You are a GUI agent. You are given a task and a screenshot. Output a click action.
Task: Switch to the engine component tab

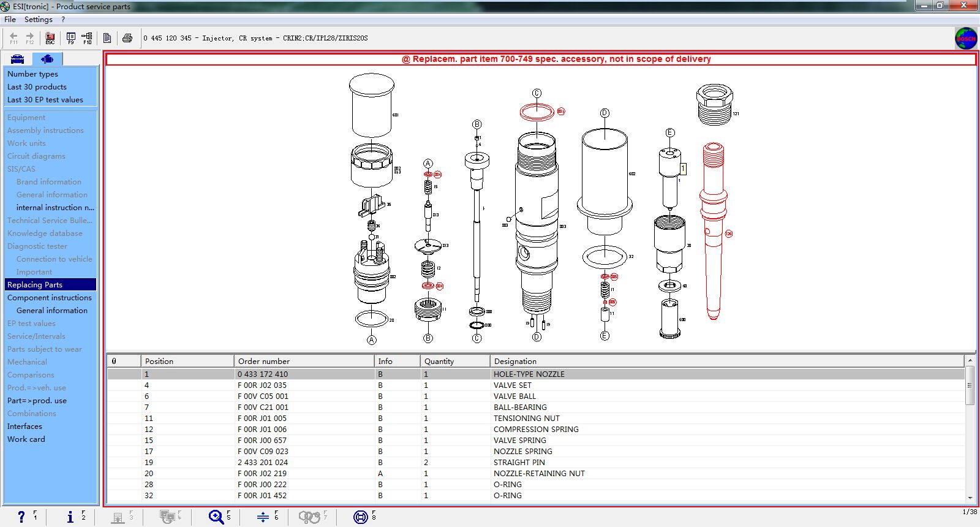pyautogui.click(x=47, y=59)
